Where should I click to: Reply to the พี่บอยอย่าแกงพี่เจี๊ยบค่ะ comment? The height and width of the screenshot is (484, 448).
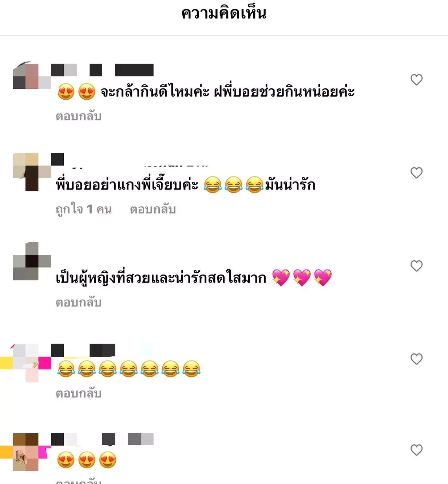pos(153,209)
